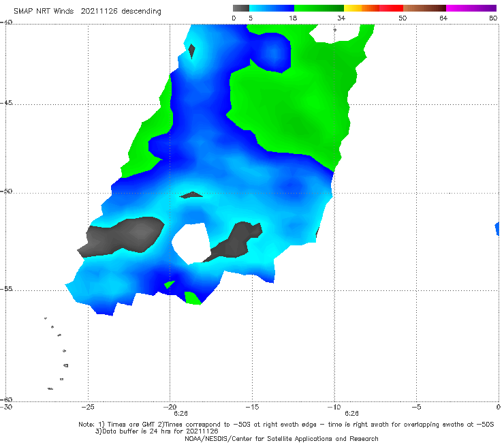The image size is (504, 443).
Task: Click the white data gap inside the blue swath
Action: point(191,243)
